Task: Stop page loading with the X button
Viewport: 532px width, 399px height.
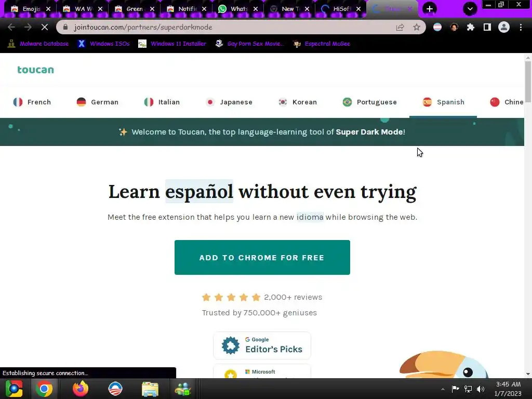Action: [45, 27]
